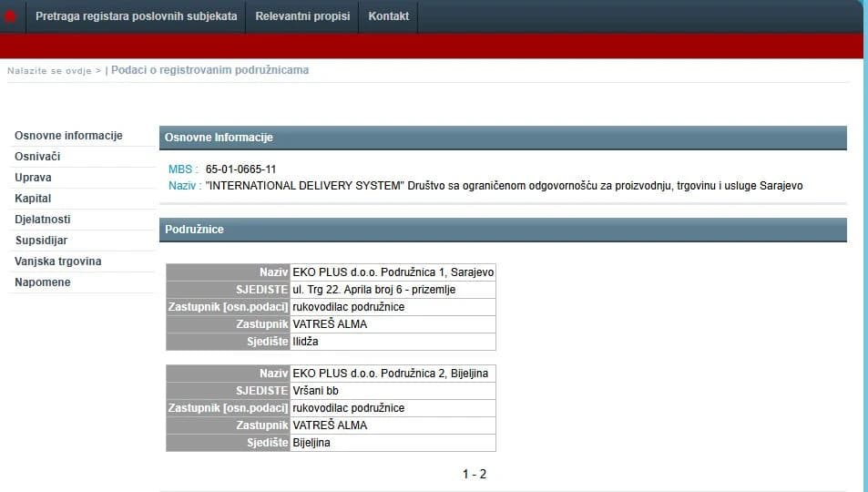
Task: Select EKO PLUS d.o.o. Podružnica 1, Sarajevo cell
Action: [x=393, y=272]
